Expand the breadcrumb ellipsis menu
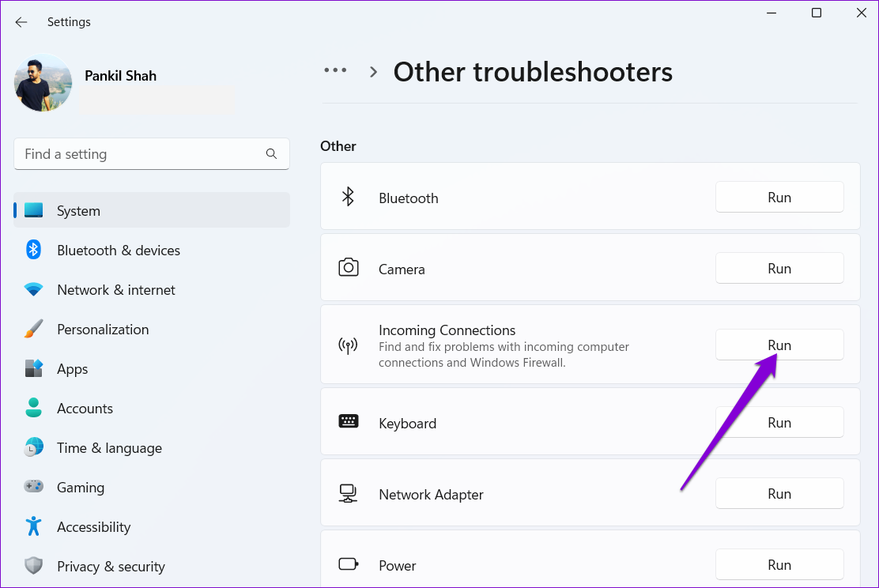The height and width of the screenshot is (588, 879). (335, 70)
